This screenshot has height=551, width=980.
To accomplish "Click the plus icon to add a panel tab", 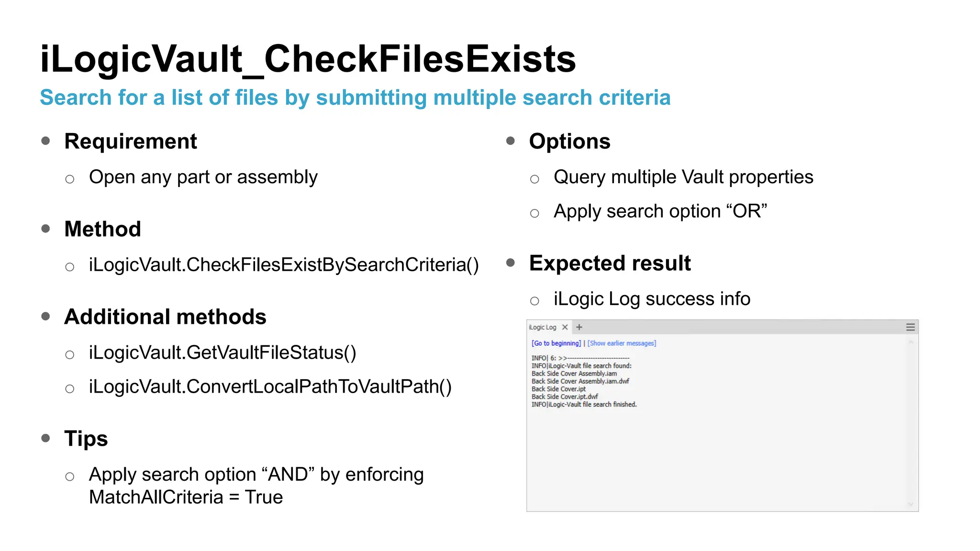I will tap(579, 327).
